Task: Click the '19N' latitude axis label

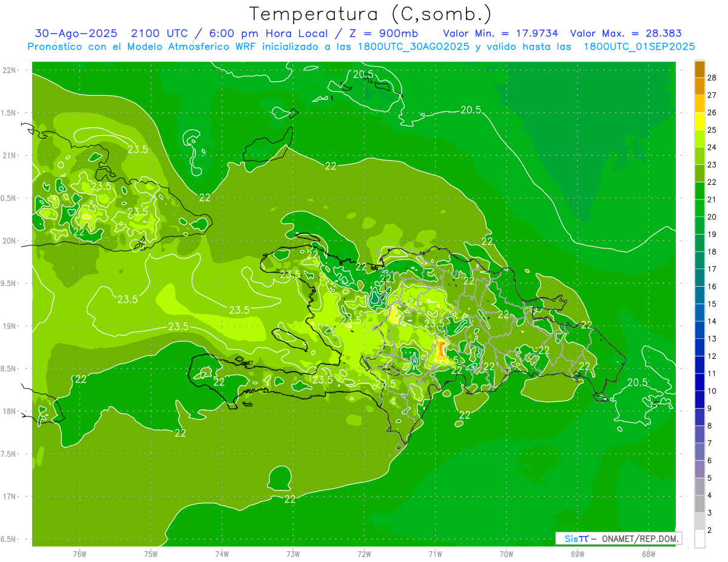Action: point(9,326)
